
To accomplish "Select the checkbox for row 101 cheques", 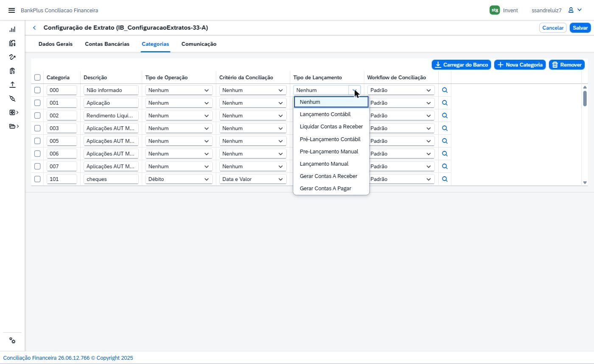I will coord(37,179).
